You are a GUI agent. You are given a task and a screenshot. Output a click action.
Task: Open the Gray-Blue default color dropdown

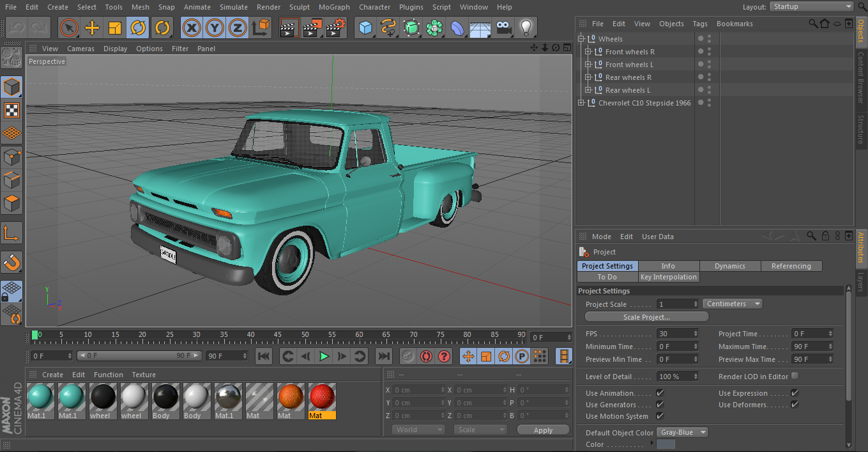tap(682, 432)
